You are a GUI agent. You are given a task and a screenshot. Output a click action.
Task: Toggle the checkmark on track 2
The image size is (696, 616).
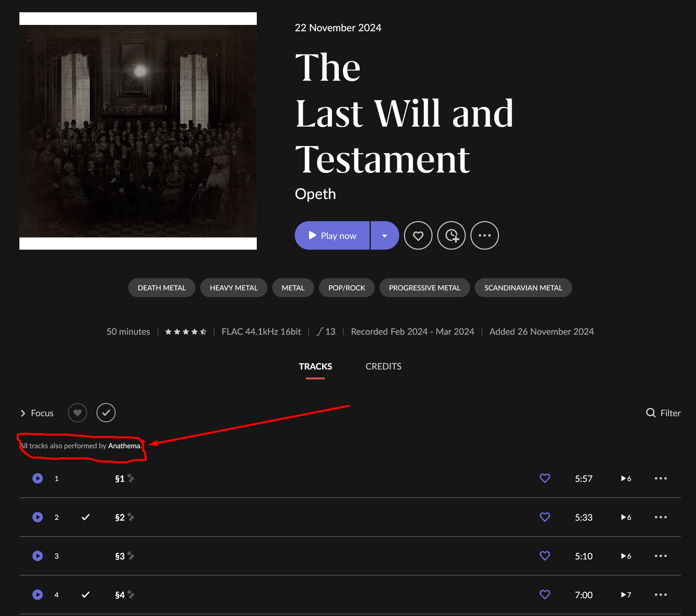coord(85,517)
